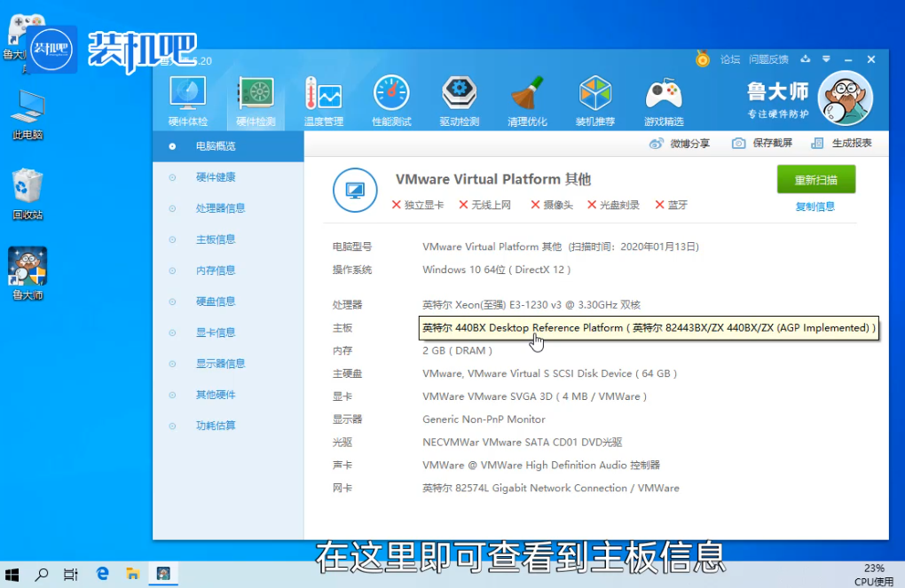Copy system details via 复制信息 link

tap(814, 207)
